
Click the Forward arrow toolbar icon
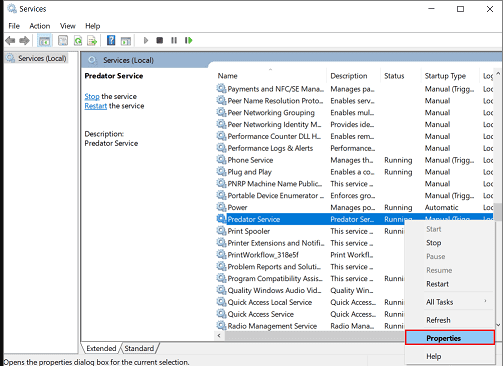pyautogui.click(x=24, y=41)
